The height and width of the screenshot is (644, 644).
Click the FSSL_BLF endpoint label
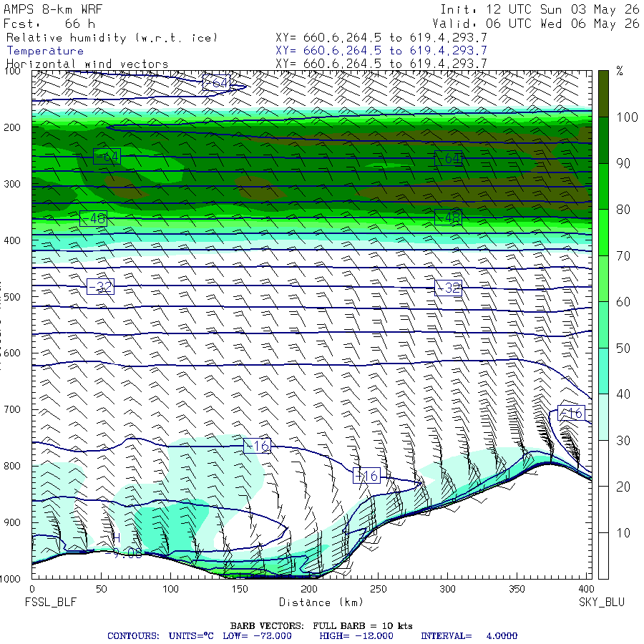click(51, 602)
